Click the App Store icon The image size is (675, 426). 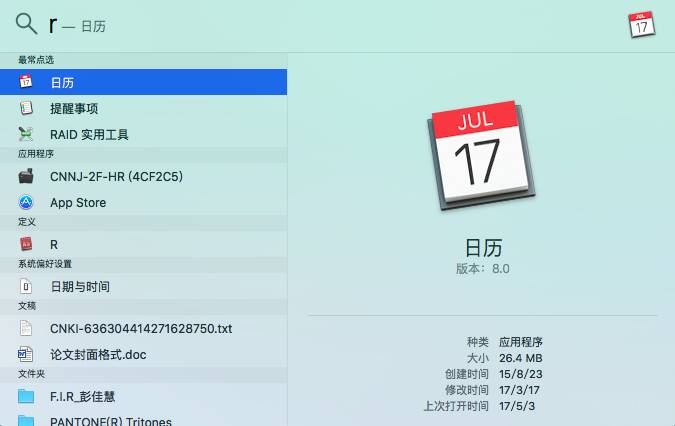pos(26,202)
